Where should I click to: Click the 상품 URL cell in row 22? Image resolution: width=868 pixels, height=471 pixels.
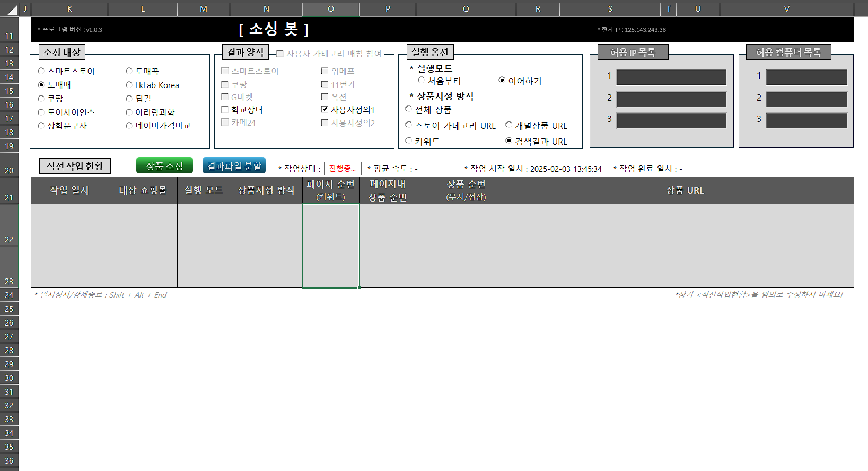(685, 225)
